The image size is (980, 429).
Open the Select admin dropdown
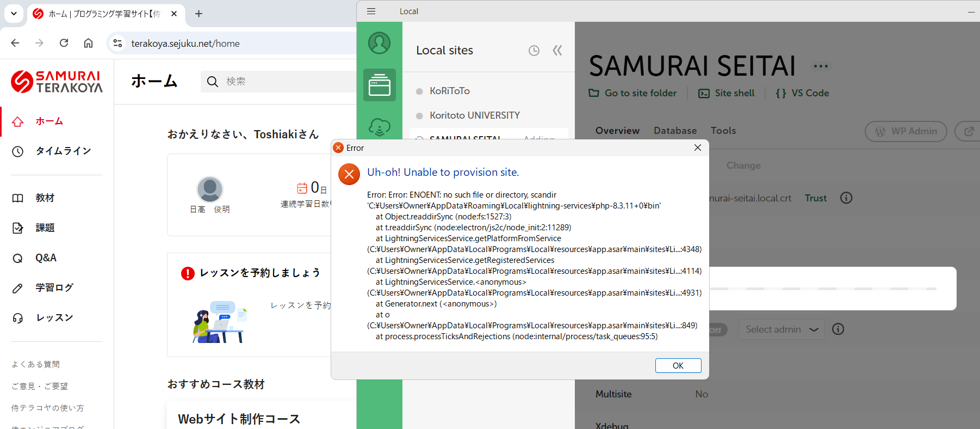781,329
